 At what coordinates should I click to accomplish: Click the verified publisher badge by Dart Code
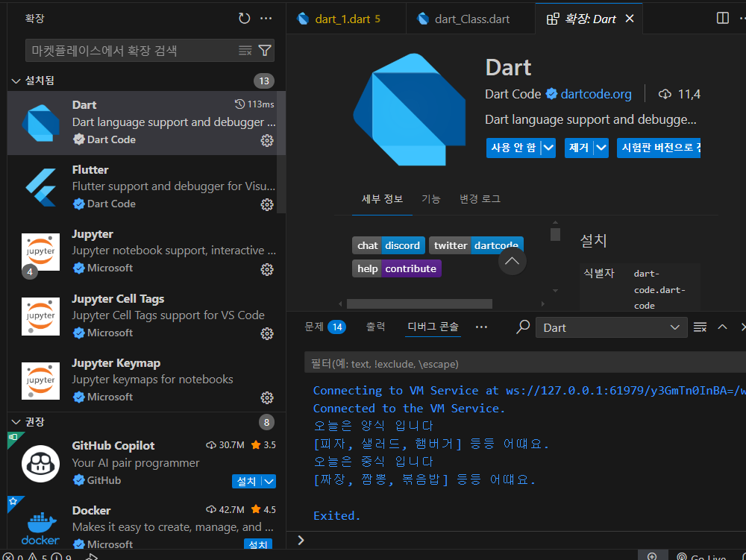[551, 94]
